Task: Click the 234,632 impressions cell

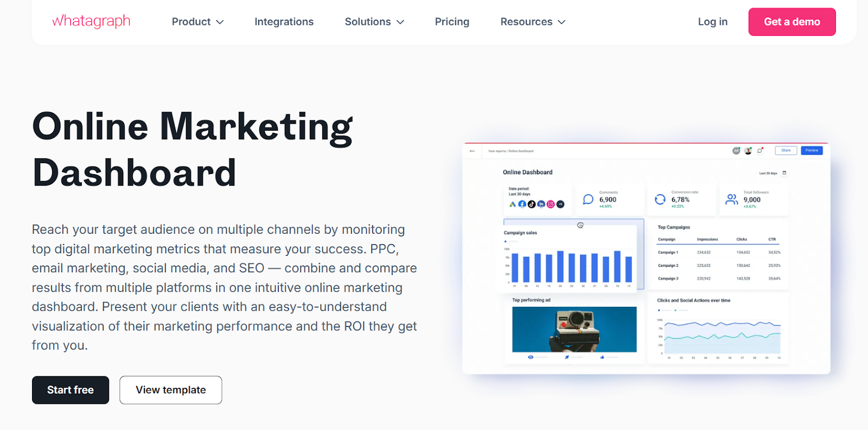Action: (704, 252)
